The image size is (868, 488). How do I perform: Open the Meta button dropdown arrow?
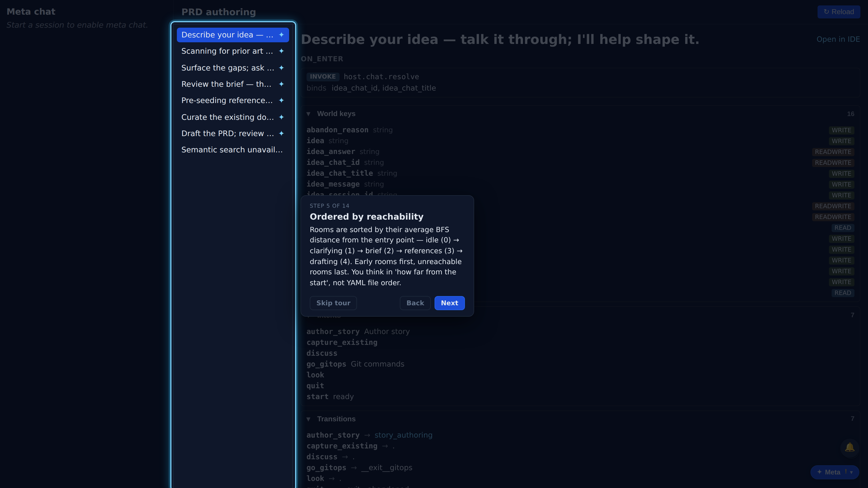(851, 472)
